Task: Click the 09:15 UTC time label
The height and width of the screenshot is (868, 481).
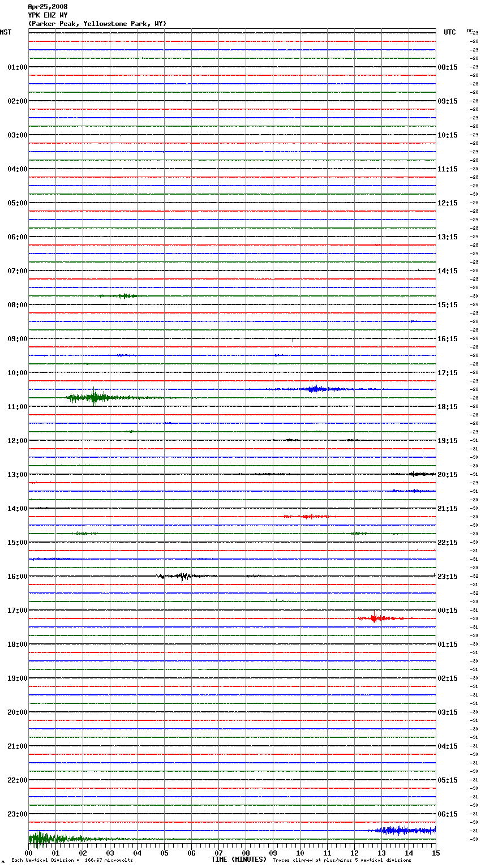Action: (x=448, y=101)
